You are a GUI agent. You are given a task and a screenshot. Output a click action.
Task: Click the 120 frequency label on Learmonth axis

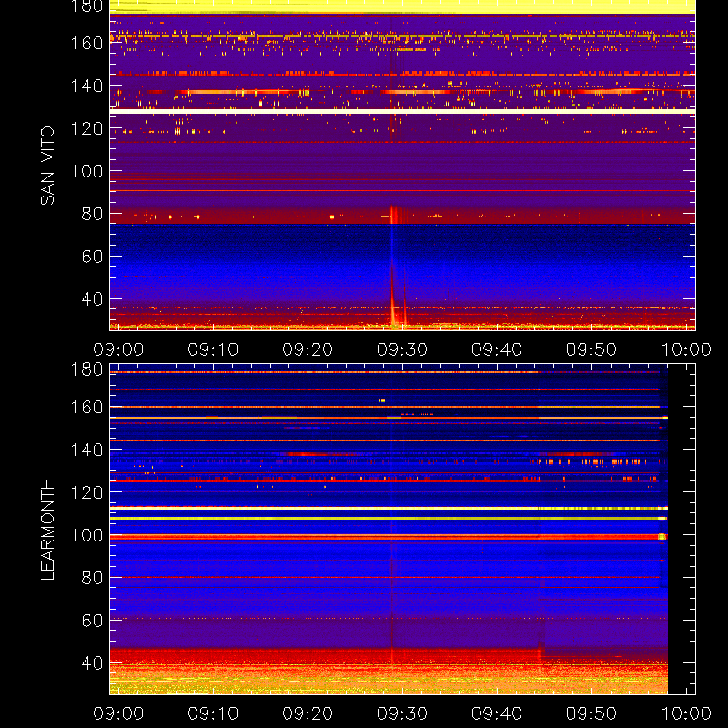coord(86,492)
